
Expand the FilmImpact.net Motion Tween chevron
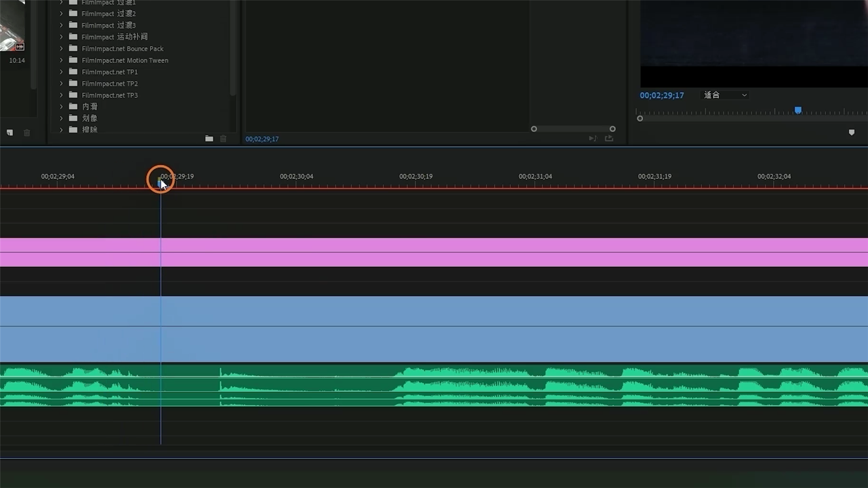[61, 60]
